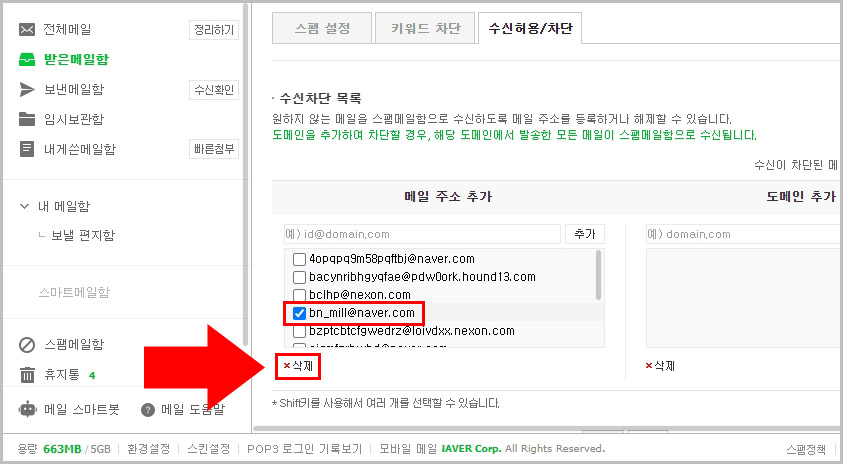This screenshot has width=843, height=464.
Task: Open 보낸메일함 folder label
Action: coord(74,89)
